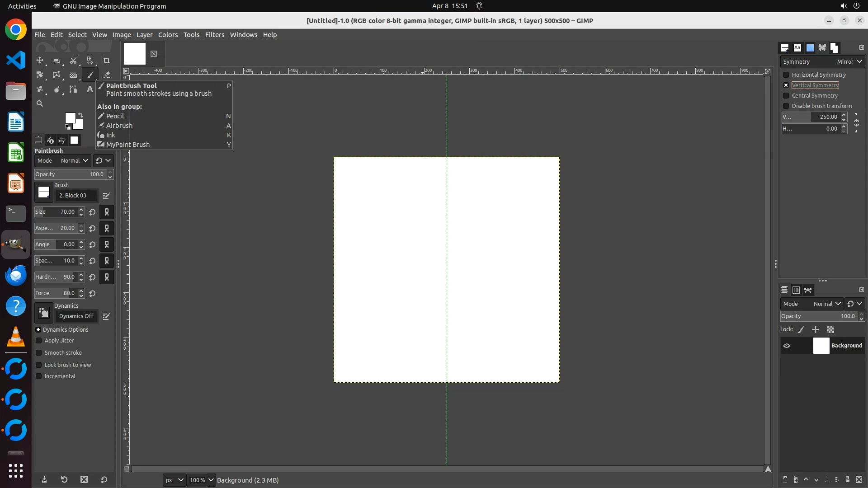Enable Horizontal Symmetry checkbox
Viewport: 868px width, 488px height.
[x=786, y=75]
